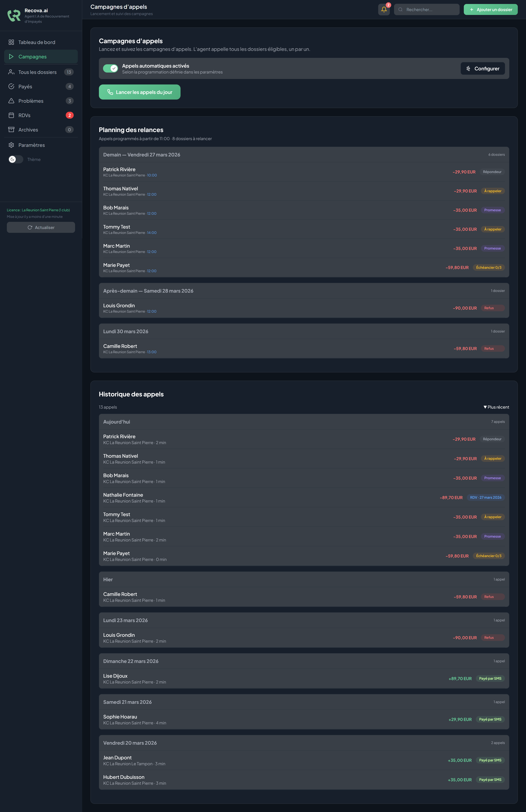Click the Archives box icon
526x812 pixels.
click(x=11, y=130)
